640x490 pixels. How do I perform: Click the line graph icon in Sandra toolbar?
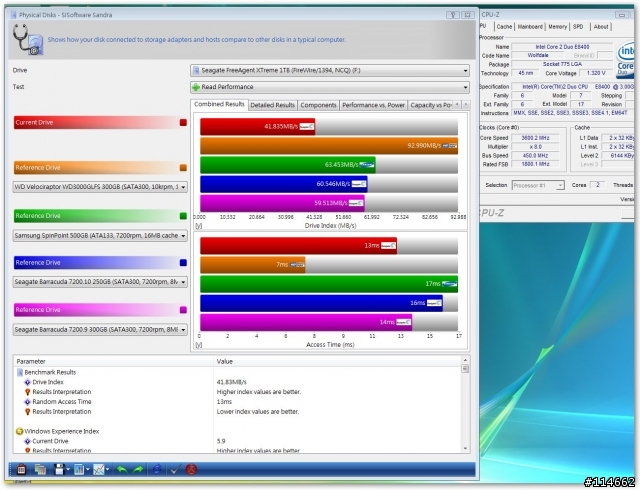pyautogui.click(x=99, y=470)
